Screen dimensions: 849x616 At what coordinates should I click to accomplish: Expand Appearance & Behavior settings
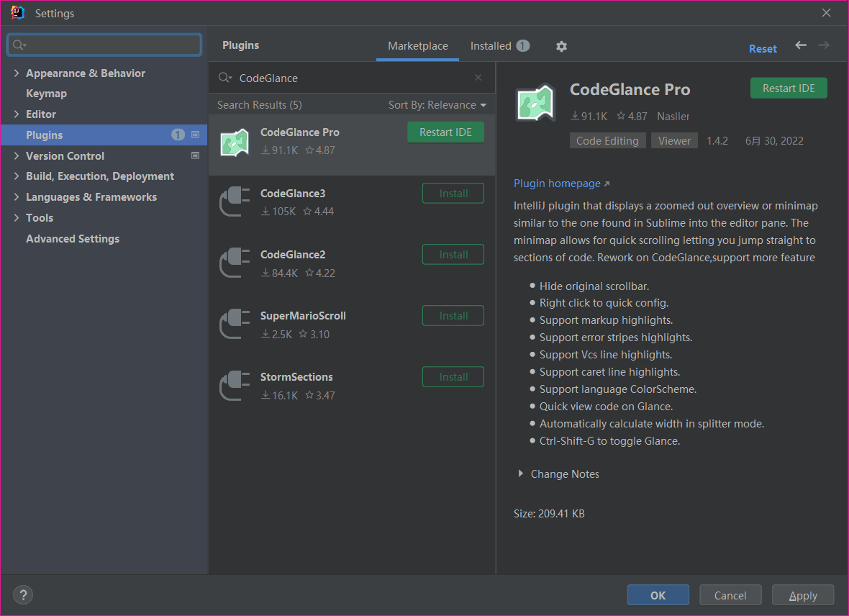[17, 73]
